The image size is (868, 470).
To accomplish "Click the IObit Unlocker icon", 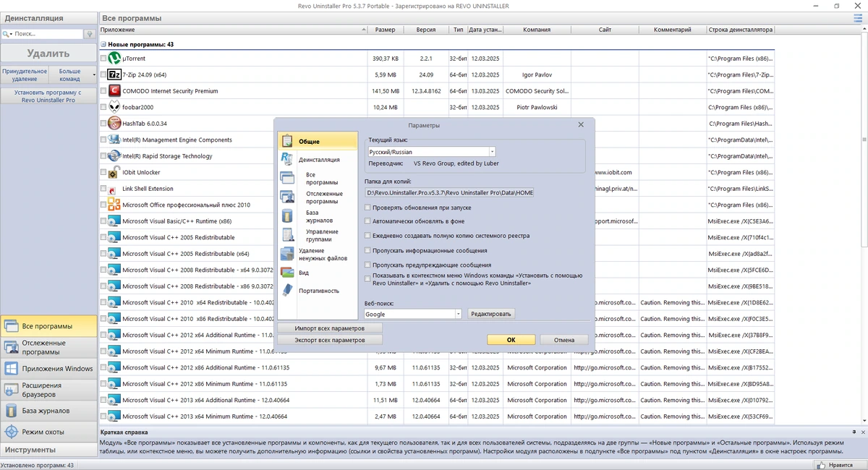I will click(114, 172).
